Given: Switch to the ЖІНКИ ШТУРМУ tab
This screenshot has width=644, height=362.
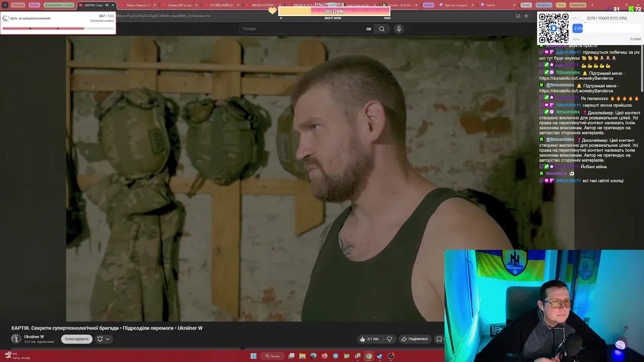Looking at the screenshot, I should [x=262, y=5].
